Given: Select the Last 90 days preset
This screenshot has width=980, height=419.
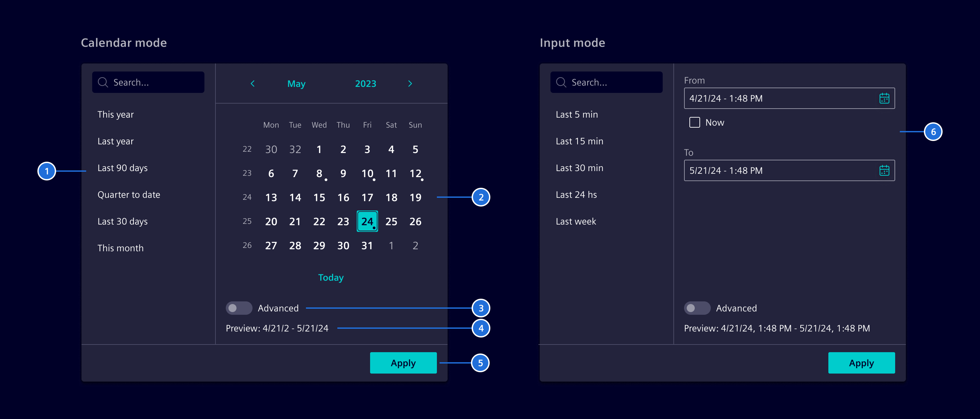Looking at the screenshot, I should 123,168.
